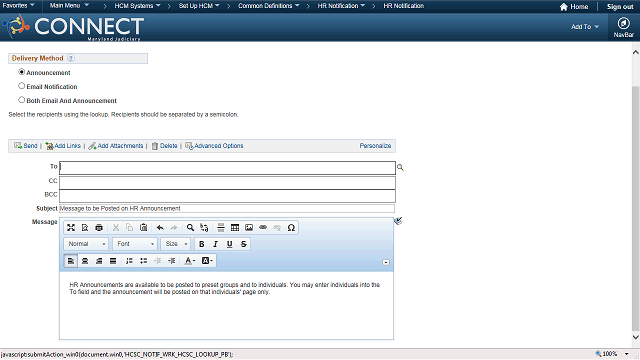Image resolution: width=640 pixels, height=360 pixels.
Task: Toggle underline formatting
Action: pos(229,244)
